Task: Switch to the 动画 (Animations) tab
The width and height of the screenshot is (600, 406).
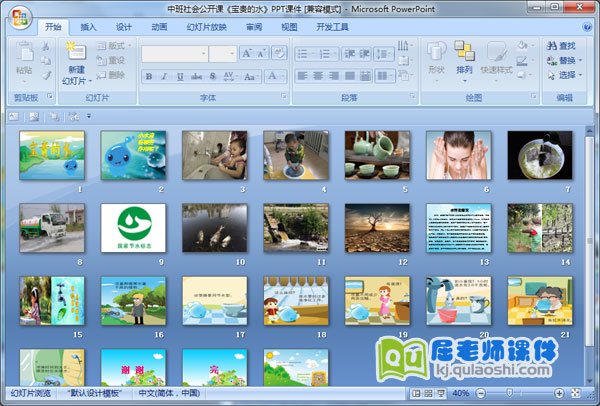Action: [x=159, y=27]
